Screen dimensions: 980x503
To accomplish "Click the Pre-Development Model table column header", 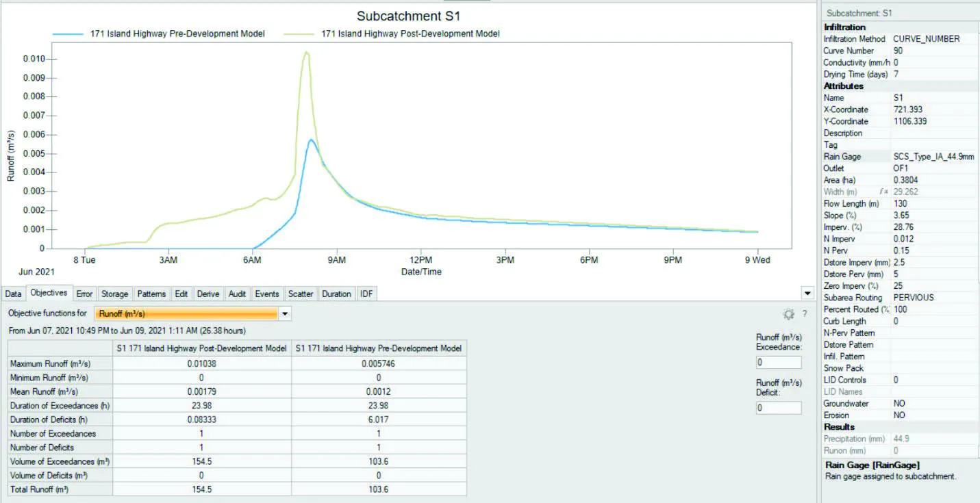I will (x=379, y=348).
